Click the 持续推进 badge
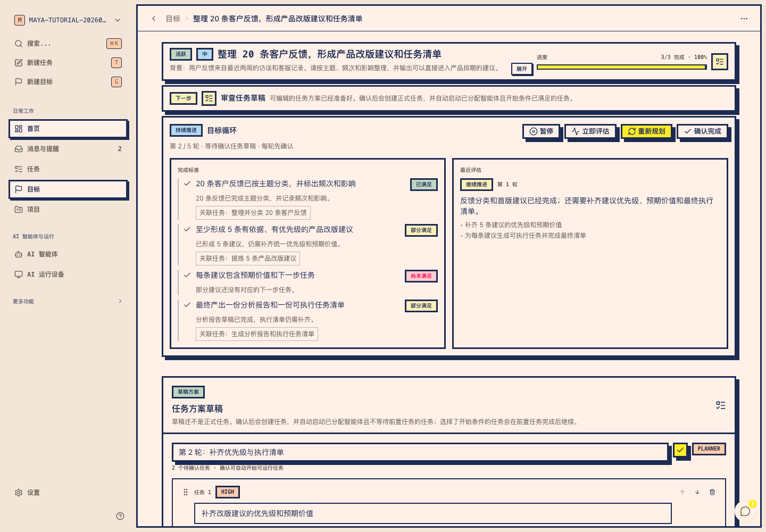This screenshot has height=532, width=766. point(186,130)
